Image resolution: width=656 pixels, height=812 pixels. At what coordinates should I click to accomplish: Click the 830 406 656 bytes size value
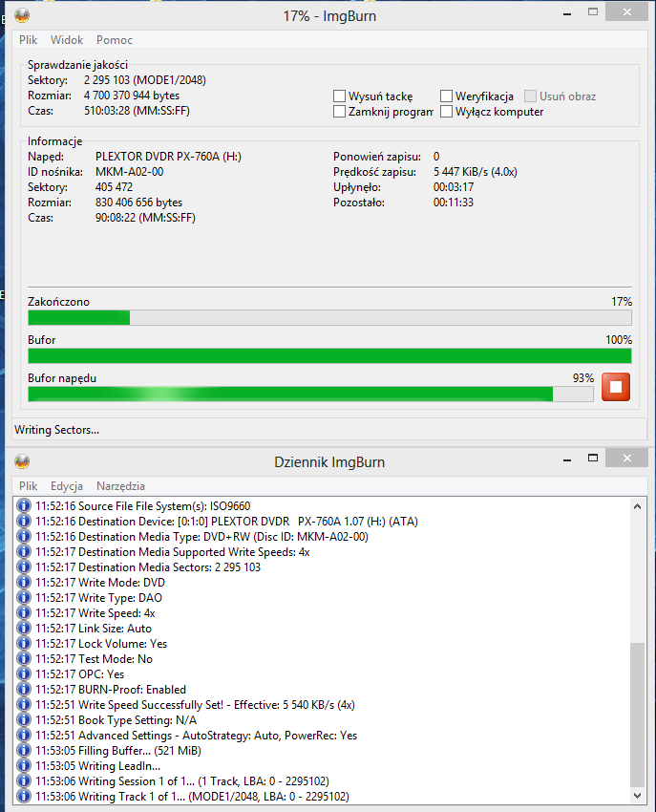(138, 203)
